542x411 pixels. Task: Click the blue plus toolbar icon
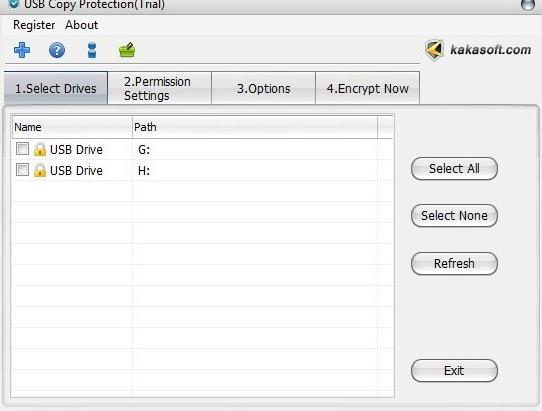pyautogui.click(x=22, y=50)
